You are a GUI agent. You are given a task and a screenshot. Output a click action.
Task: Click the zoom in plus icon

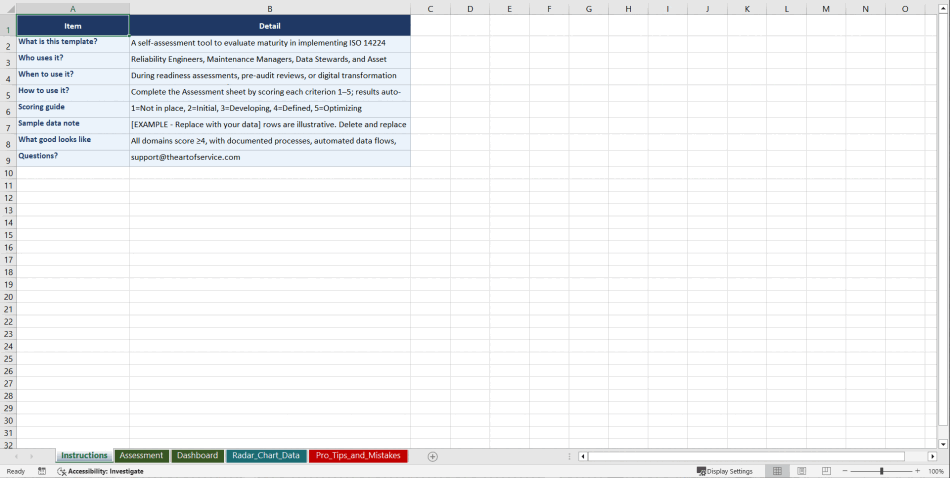[917, 471]
